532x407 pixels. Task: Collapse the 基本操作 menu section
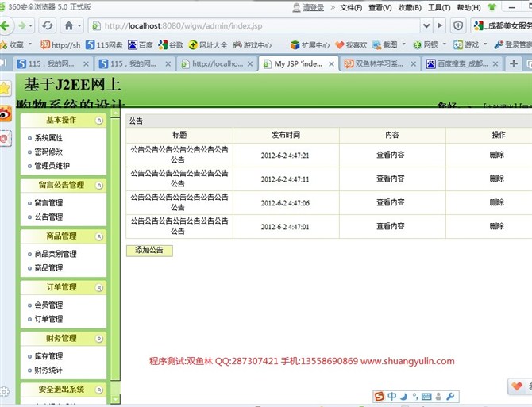pos(98,121)
